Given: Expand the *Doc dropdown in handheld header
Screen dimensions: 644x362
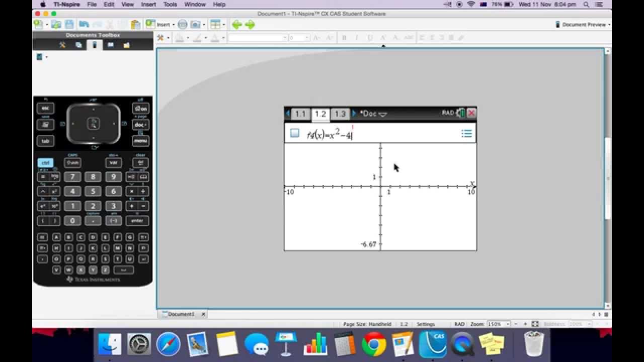Looking at the screenshot, I should coord(373,114).
